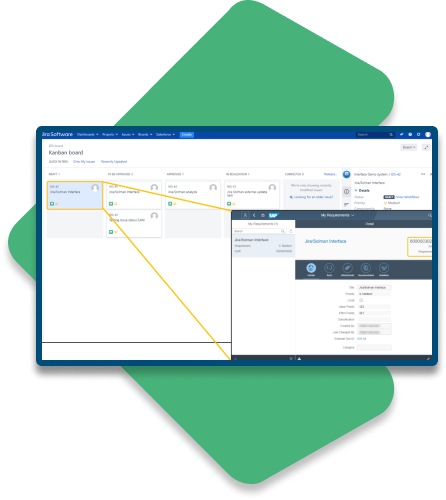Open the Dashboards menu in Jira
The width and height of the screenshot is (446, 500).
(x=87, y=135)
